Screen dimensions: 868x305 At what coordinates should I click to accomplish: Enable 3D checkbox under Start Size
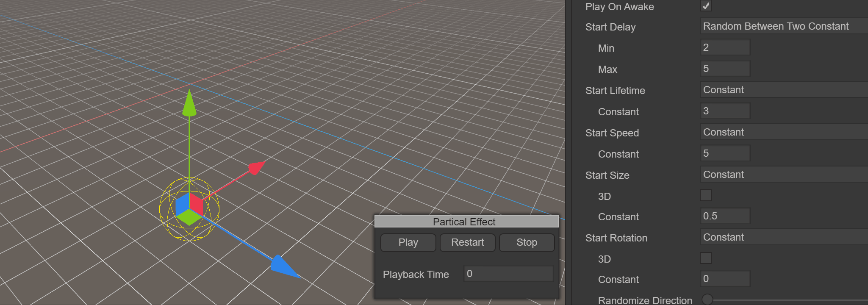tap(705, 195)
